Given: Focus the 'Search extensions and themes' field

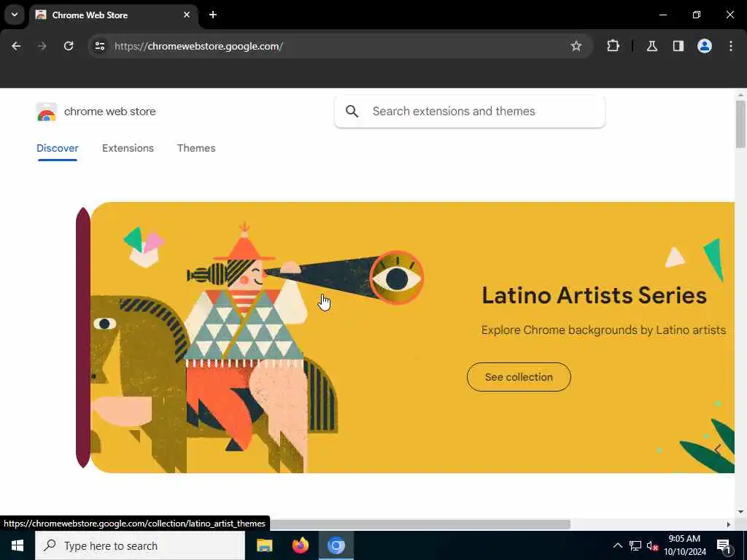Looking at the screenshot, I should tap(470, 112).
